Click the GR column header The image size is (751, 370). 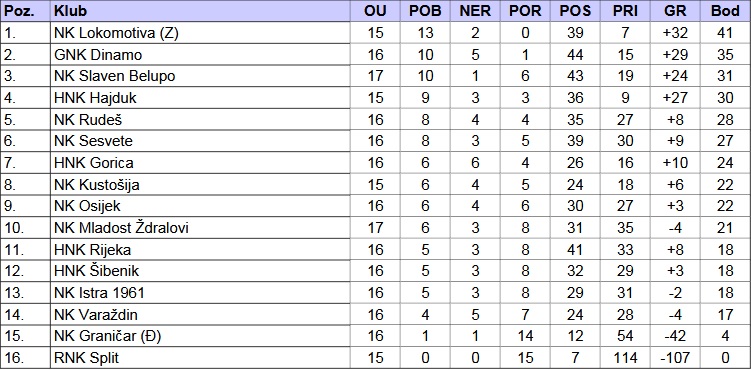pos(675,11)
